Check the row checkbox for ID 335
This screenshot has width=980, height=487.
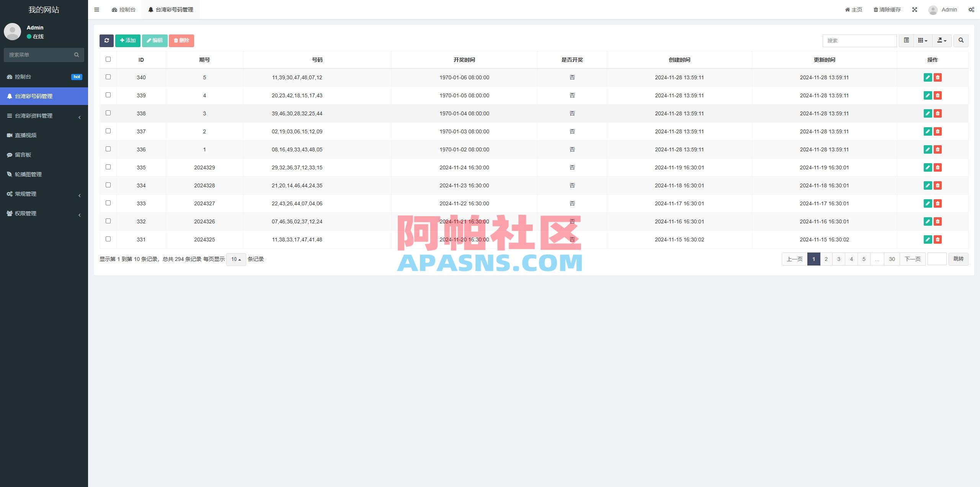pyautogui.click(x=108, y=167)
